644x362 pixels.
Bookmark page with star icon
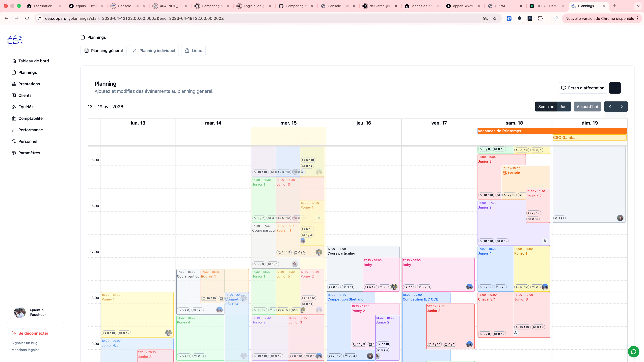click(495, 18)
